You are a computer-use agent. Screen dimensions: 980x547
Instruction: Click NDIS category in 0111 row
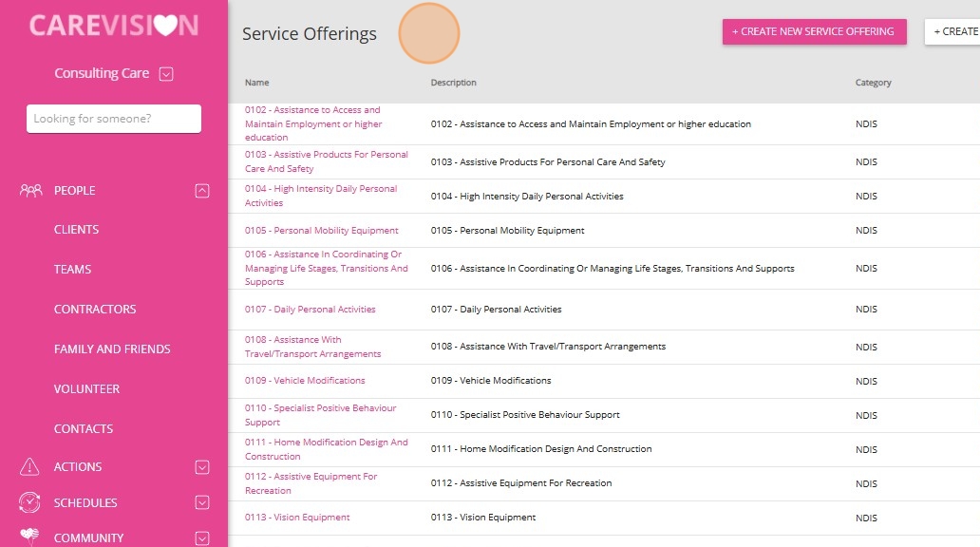tap(866, 449)
